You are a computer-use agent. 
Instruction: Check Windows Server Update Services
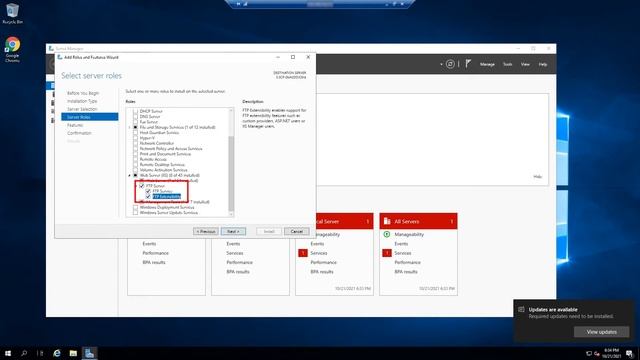click(136, 213)
